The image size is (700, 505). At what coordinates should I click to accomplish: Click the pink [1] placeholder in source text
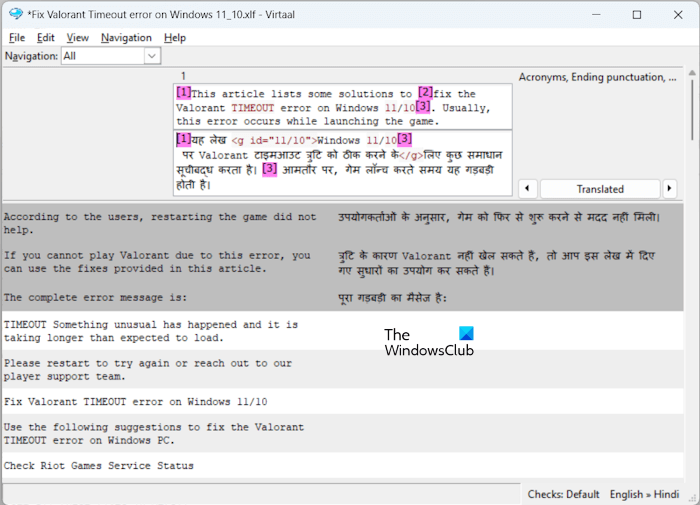point(183,92)
